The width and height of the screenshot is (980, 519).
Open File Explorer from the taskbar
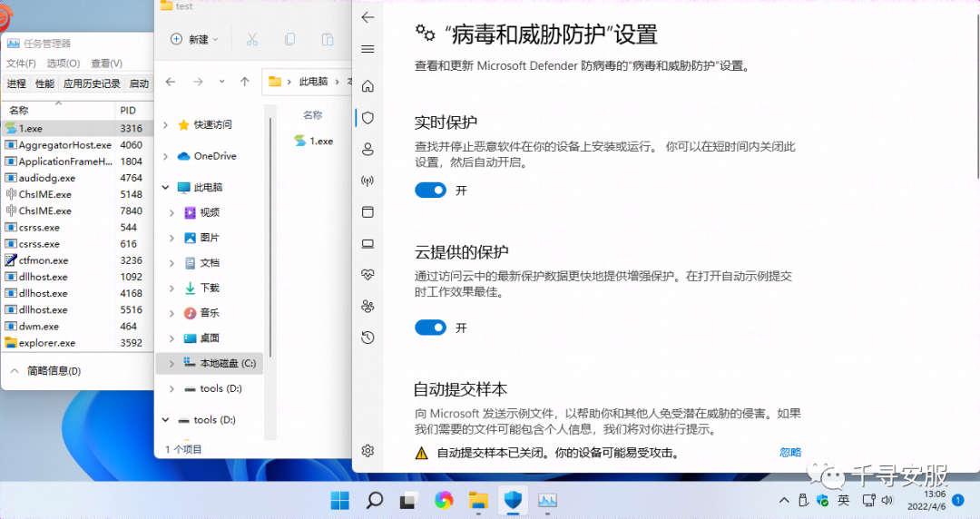tap(479, 500)
